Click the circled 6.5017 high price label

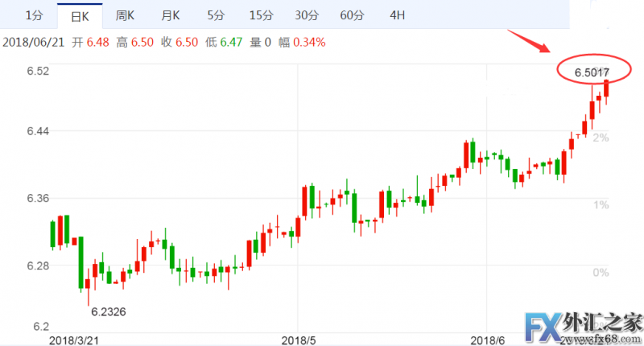pos(591,73)
